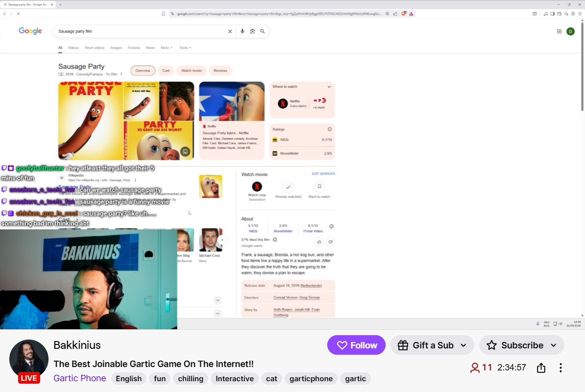Image resolution: width=585 pixels, height=392 pixels.
Task: Open the three-dot stream options menu
Action: (x=561, y=367)
